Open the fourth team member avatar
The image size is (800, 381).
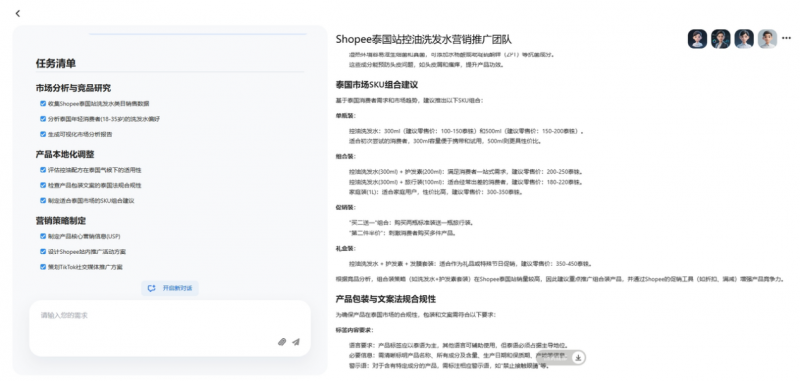(x=767, y=39)
